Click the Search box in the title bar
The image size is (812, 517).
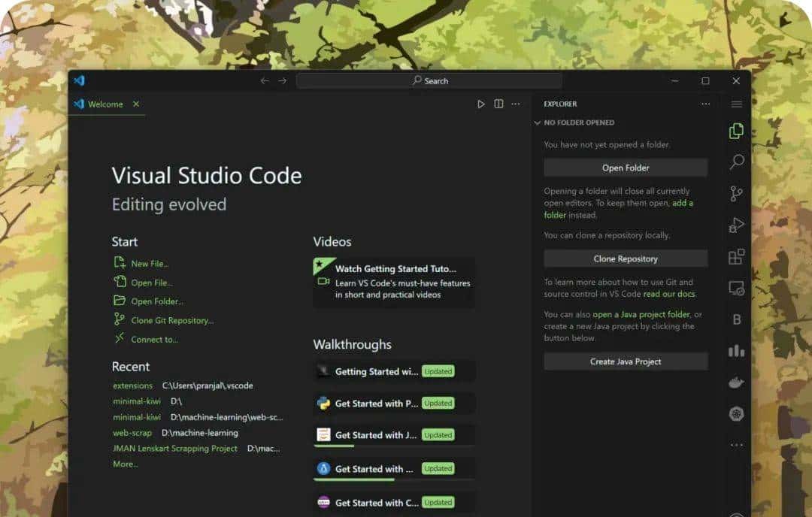[x=431, y=80]
